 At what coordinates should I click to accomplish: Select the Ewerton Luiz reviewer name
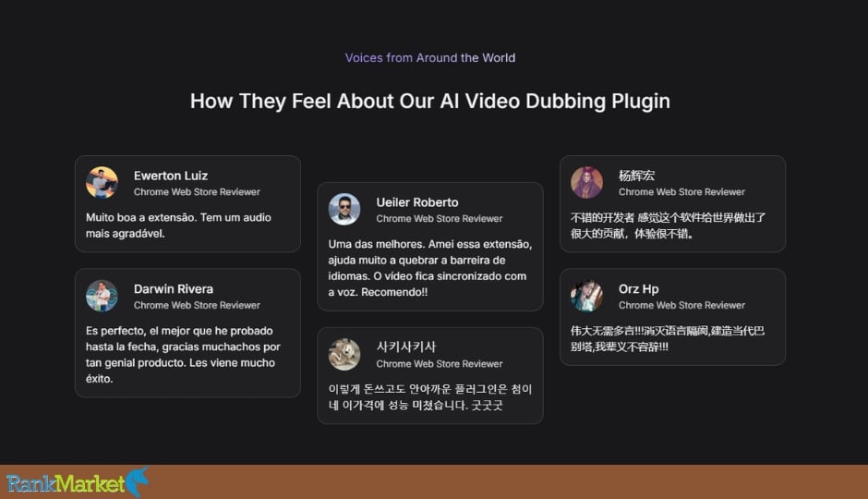click(171, 176)
